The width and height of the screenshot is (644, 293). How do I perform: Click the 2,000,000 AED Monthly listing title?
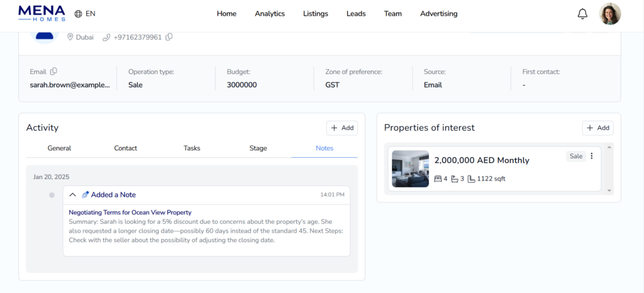pyautogui.click(x=482, y=160)
